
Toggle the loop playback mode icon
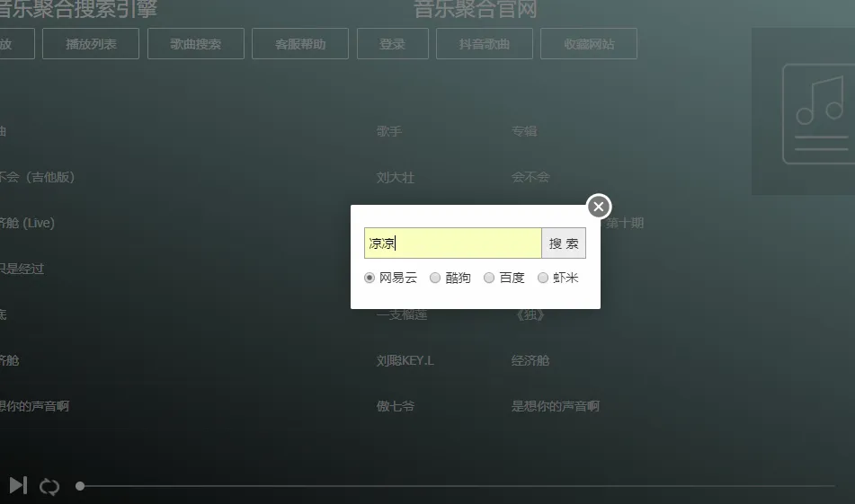point(49,487)
